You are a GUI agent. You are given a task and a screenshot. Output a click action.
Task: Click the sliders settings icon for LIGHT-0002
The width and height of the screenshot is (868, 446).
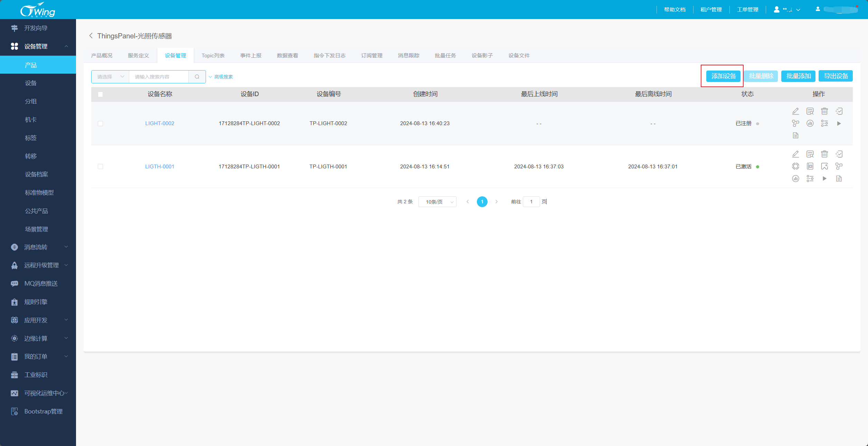coord(824,123)
